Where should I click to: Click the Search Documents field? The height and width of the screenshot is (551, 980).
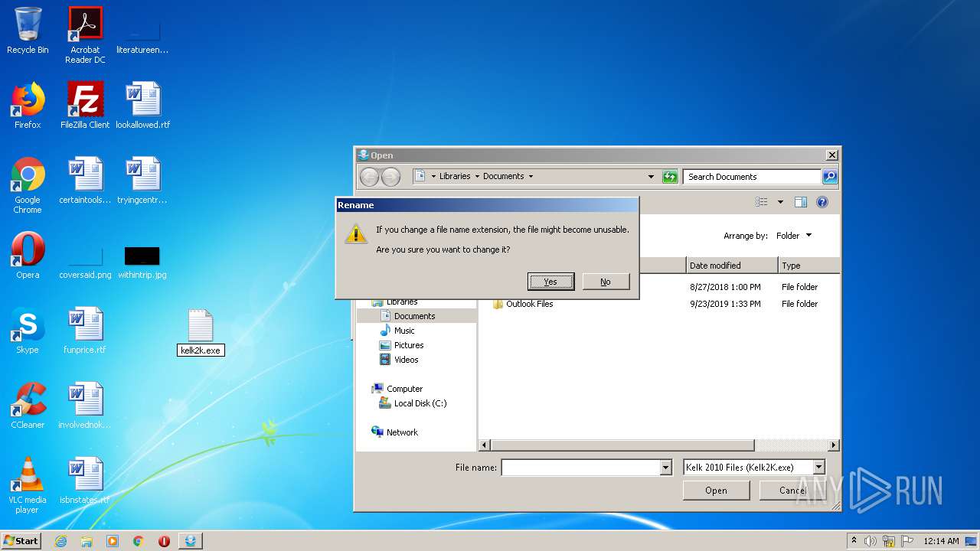point(753,177)
